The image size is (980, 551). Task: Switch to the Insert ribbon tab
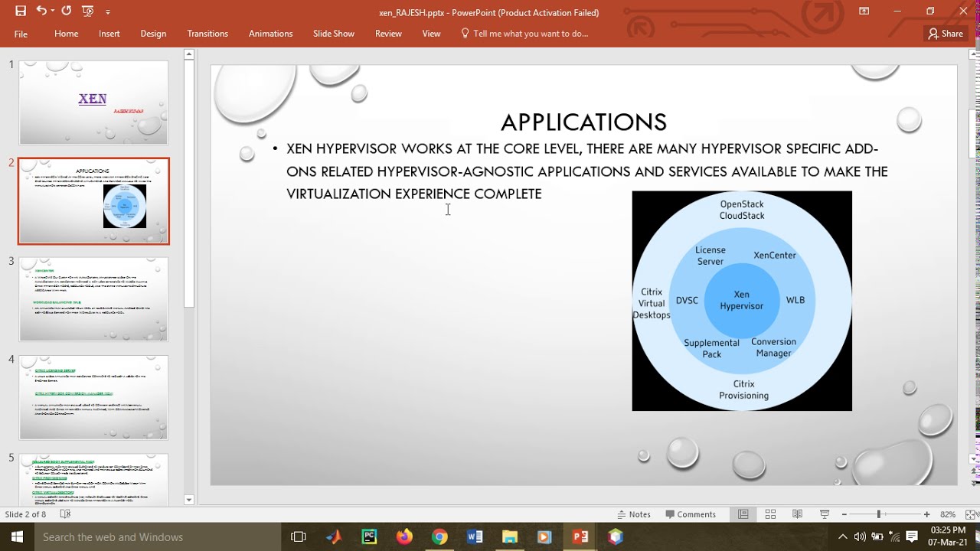109,34
